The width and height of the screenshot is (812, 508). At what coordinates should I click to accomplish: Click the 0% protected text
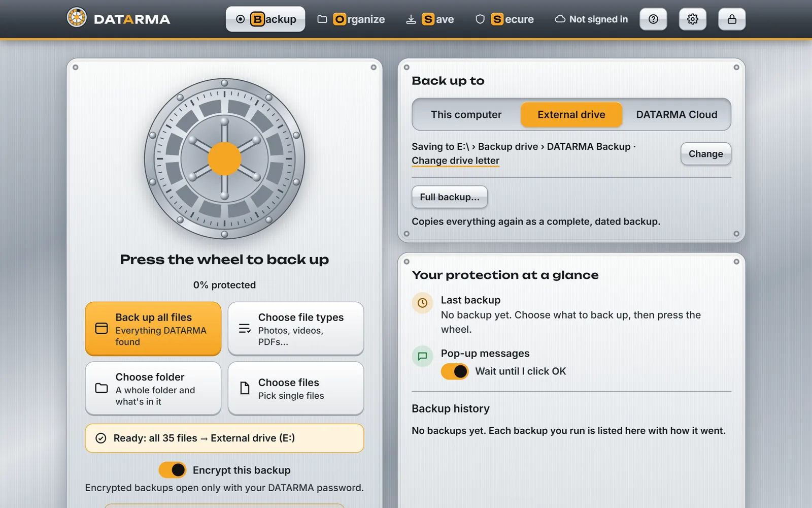(x=224, y=285)
